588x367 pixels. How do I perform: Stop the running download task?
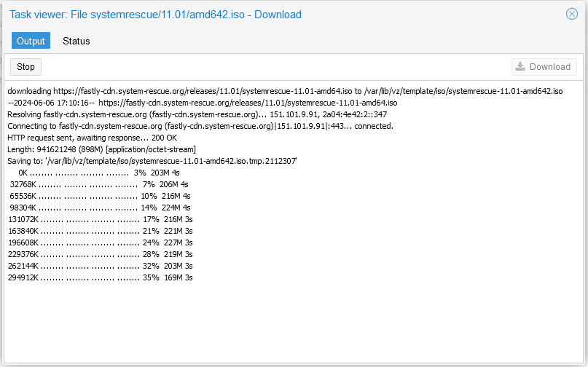26,67
